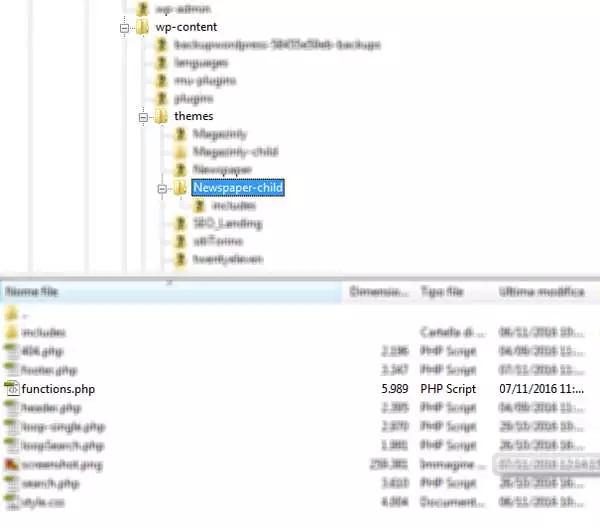
Task: Select the 404.php file row
Action: [294, 351]
